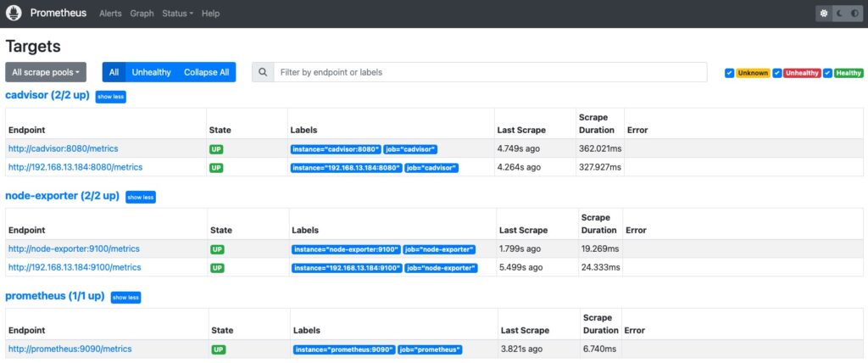Click UP badge for cadvisor:8080 row
The width and height of the screenshot is (868, 363).
[x=216, y=149]
